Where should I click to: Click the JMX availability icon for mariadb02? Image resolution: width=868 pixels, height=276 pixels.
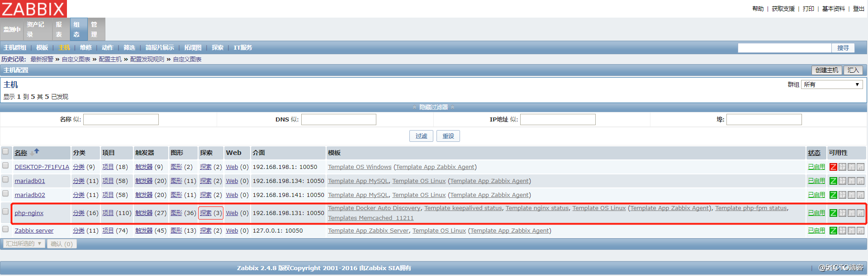(851, 195)
